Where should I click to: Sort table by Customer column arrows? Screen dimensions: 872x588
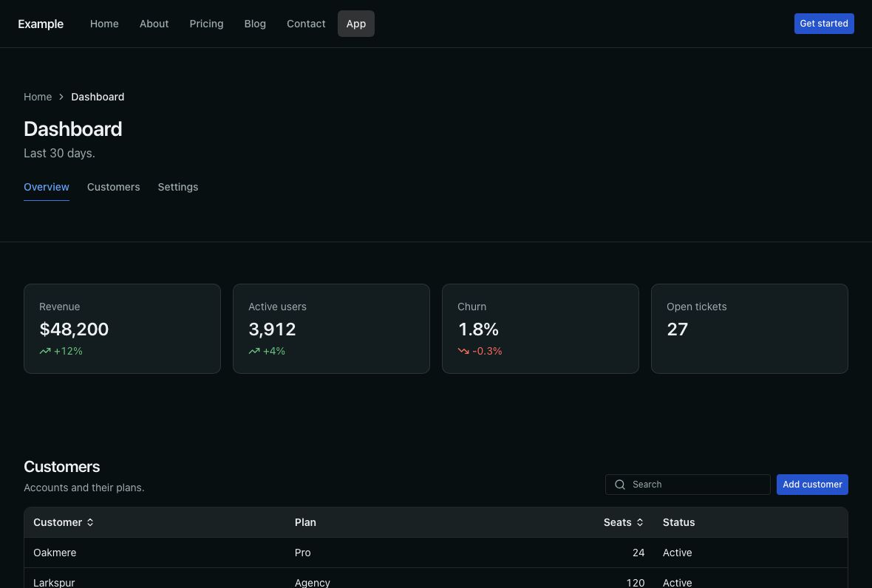pyautogui.click(x=90, y=522)
